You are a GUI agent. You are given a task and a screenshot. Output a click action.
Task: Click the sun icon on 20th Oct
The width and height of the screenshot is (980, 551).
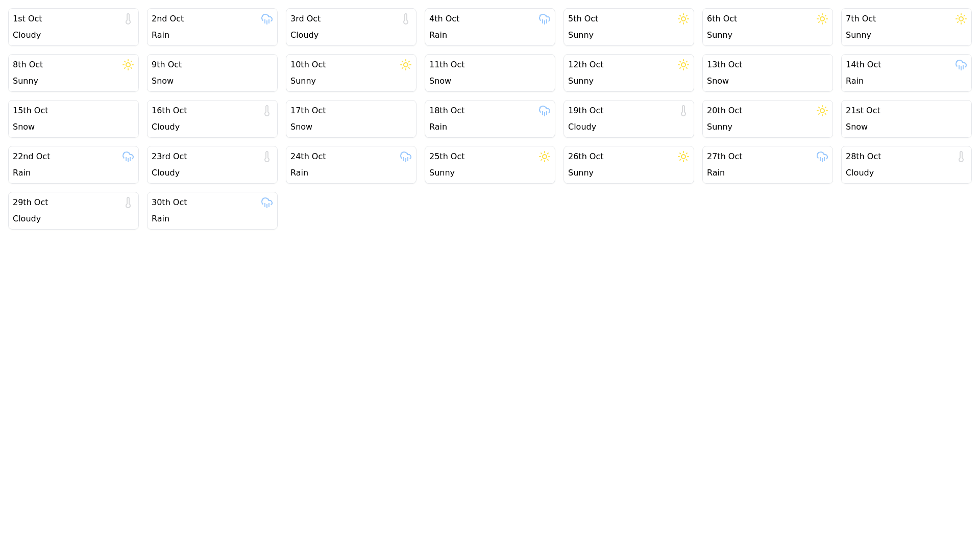(x=822, y=111)
